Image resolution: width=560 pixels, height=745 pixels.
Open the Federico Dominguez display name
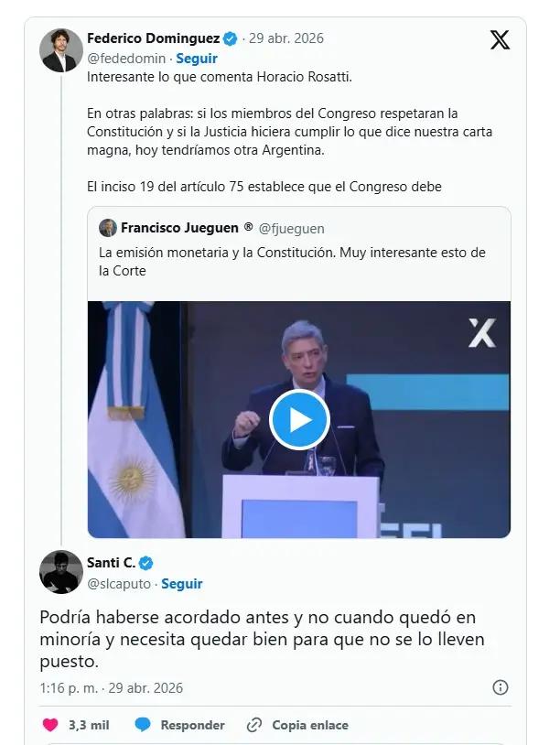pos(153,38)
